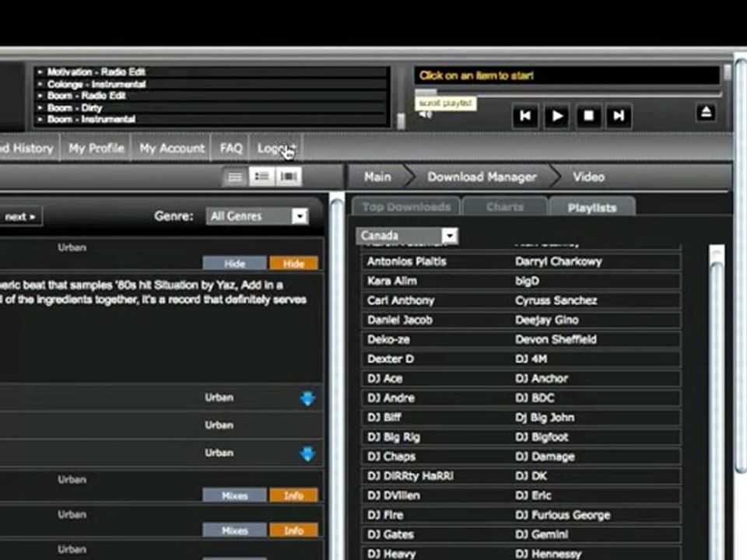
Task: Select the Video tab
Action: (589, 177)
